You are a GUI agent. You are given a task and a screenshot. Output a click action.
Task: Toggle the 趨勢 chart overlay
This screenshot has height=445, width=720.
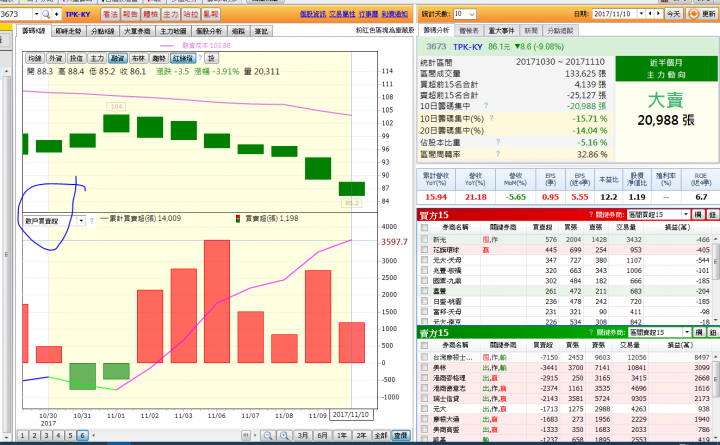pos(159,58)
